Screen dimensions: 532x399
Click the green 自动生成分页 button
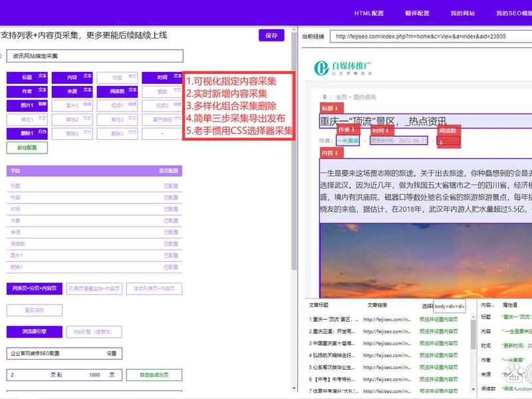[154, 375]
